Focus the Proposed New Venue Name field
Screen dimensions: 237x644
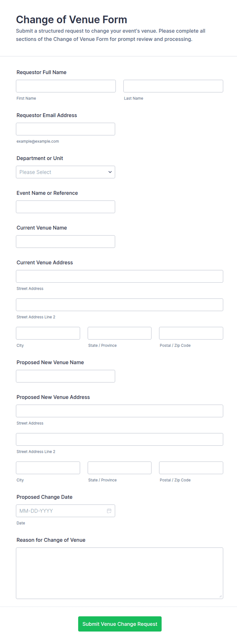[65, 376]
